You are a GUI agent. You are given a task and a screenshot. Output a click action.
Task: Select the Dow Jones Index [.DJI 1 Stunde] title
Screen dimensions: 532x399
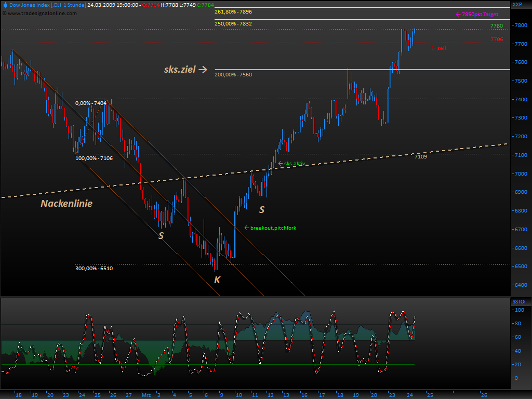47,5
